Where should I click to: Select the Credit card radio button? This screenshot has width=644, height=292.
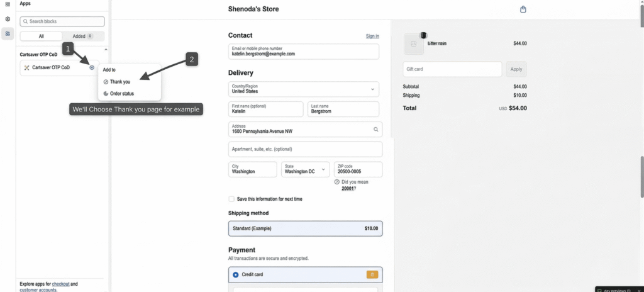pos(236,275)
